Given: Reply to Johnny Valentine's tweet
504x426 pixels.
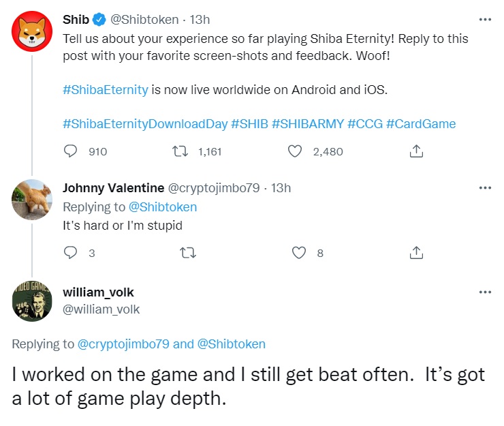Looking at the screenshot, I should (70, 253).
